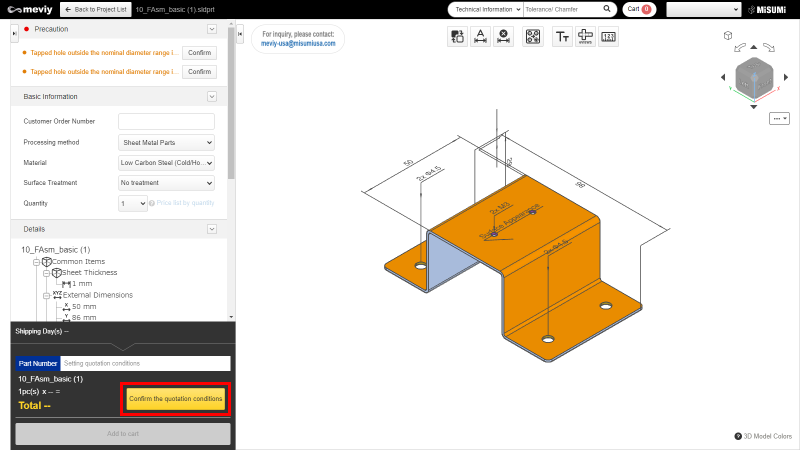The image size is (800, 450).
Task: Rotate view upward with the up triangle
Action: (754, 47)
